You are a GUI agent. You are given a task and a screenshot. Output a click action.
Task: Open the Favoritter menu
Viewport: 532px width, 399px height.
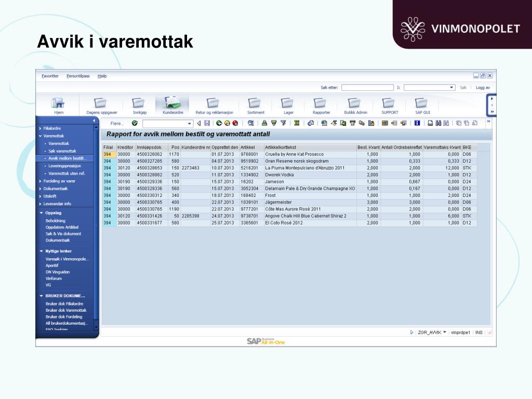50,76
